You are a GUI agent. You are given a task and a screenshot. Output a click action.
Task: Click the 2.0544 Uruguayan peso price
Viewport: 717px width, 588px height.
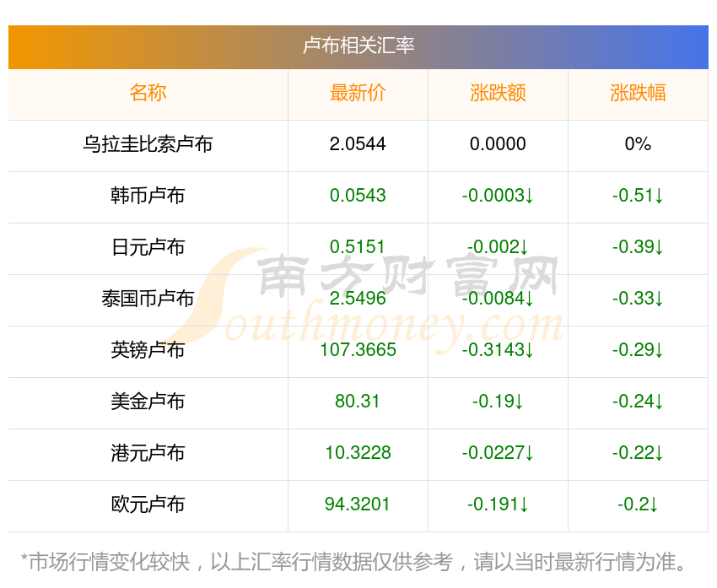click(x=358, y=144)
